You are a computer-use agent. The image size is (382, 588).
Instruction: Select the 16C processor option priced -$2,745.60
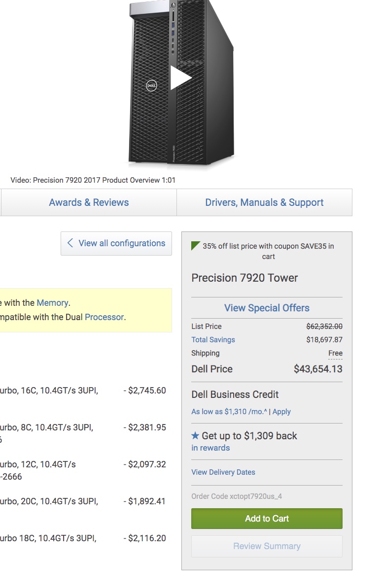(x=83, y=391)
